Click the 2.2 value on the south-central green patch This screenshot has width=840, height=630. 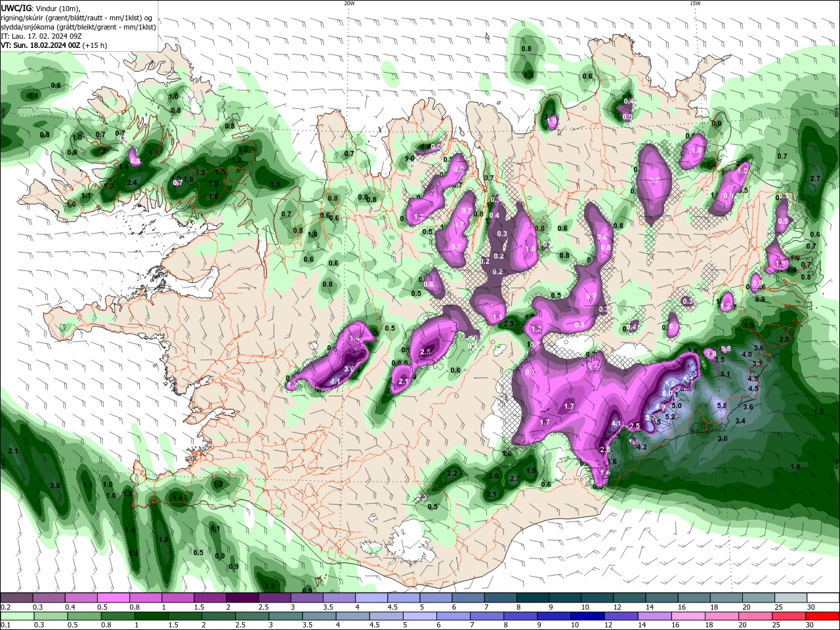tap(451, 473)
